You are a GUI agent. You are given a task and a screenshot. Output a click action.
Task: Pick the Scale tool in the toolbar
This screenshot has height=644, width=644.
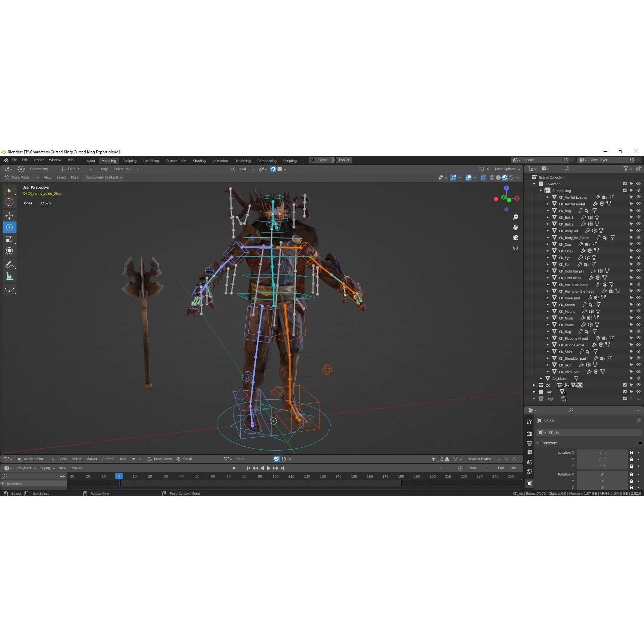[x=9, y=239]
